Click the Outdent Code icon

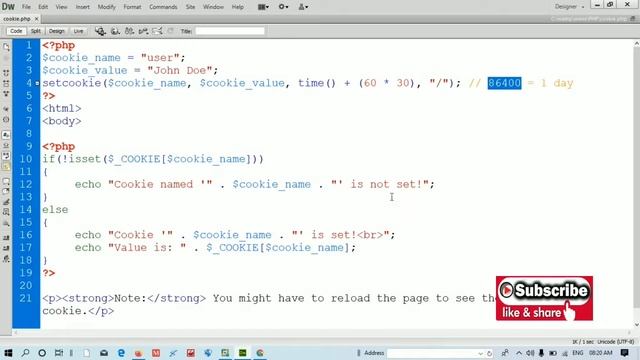point(6,248)
